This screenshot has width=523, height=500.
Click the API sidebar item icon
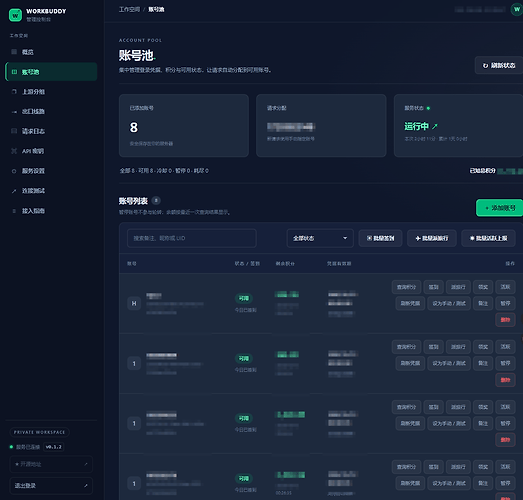[14, 151]
